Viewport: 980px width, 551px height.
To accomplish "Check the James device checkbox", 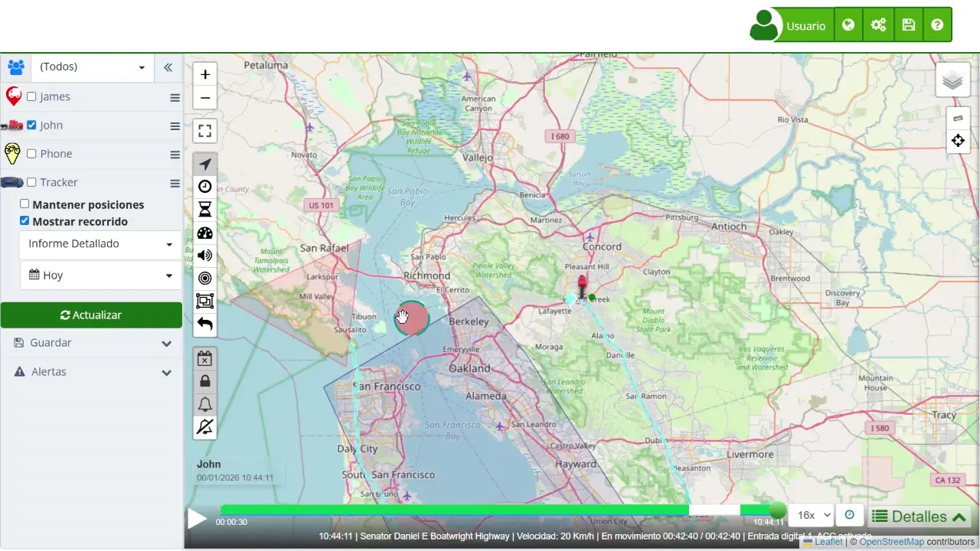I will [x=31, y=96].
